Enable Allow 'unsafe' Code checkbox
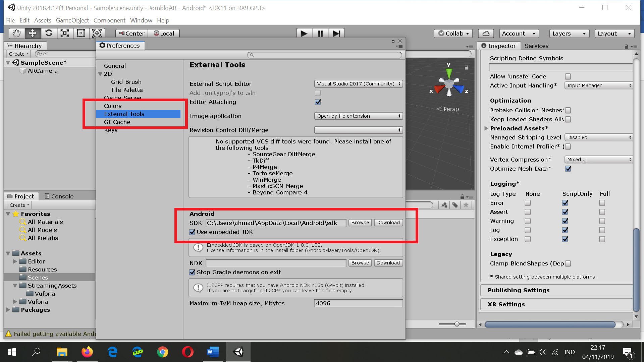 568,76
